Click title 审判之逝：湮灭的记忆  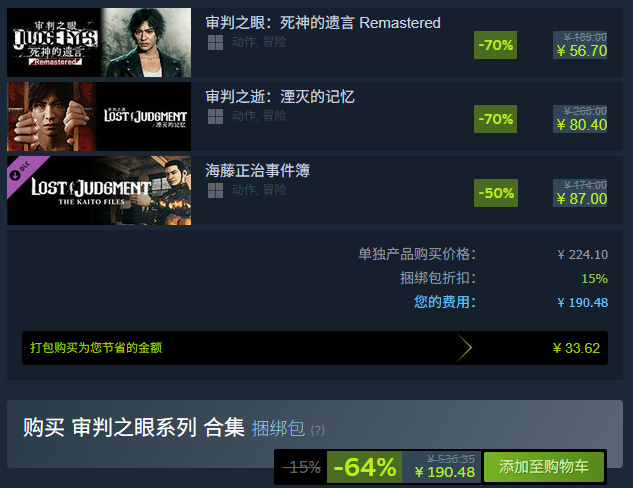(x=280, y=97)
